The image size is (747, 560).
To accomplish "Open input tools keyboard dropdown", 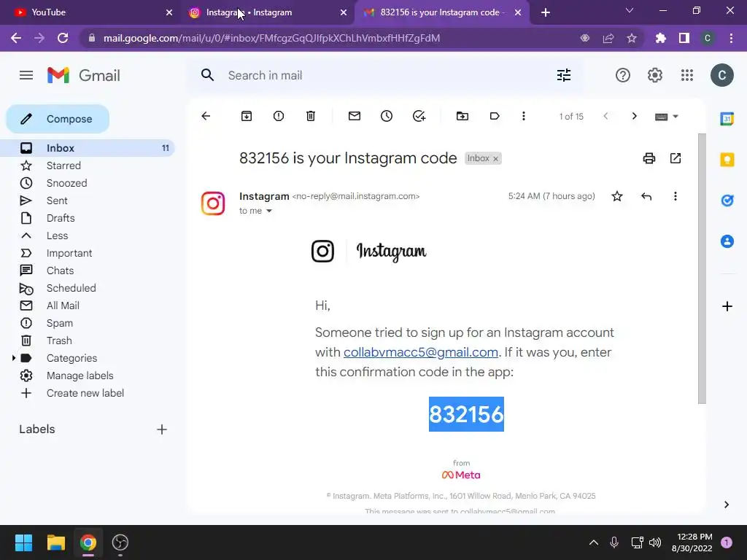I will 667,117.
